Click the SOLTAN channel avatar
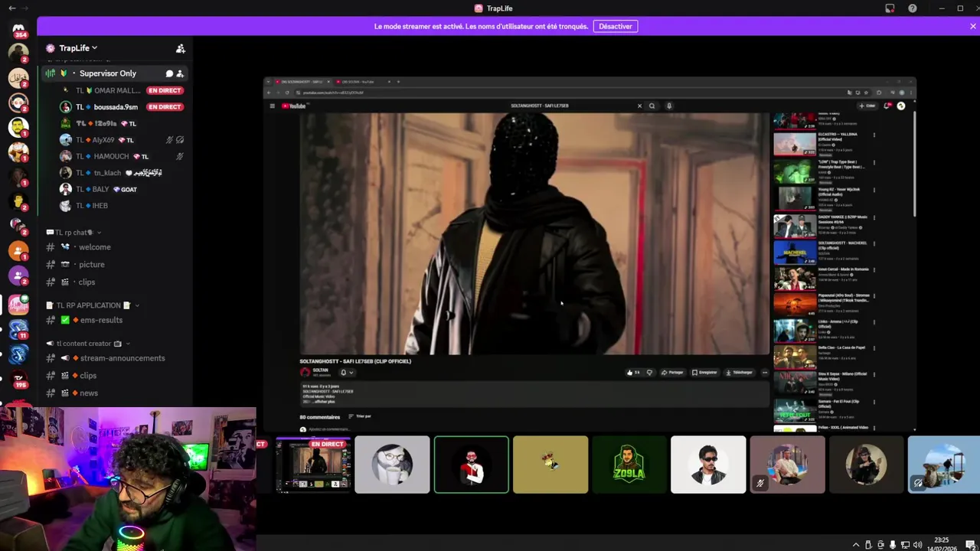 pos(305,373)
